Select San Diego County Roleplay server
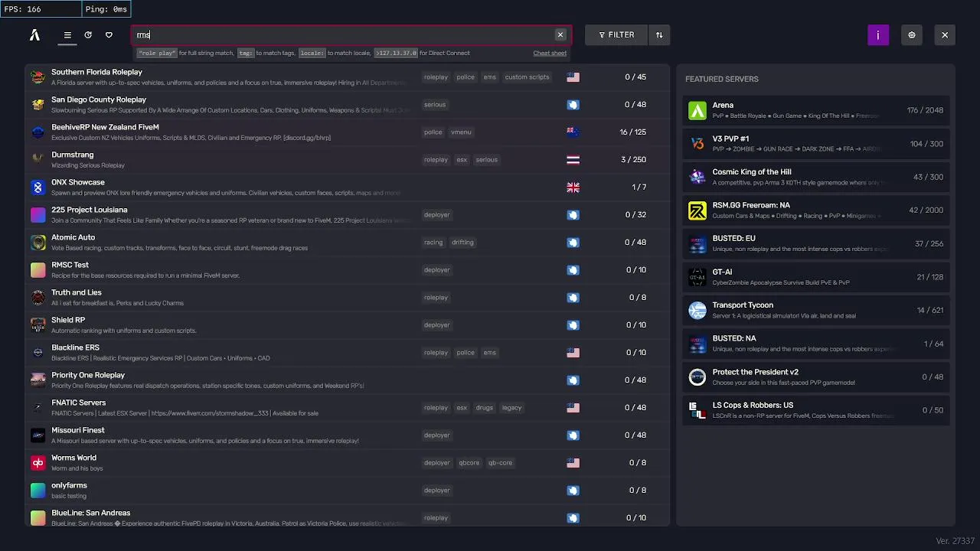 point(348,105)
